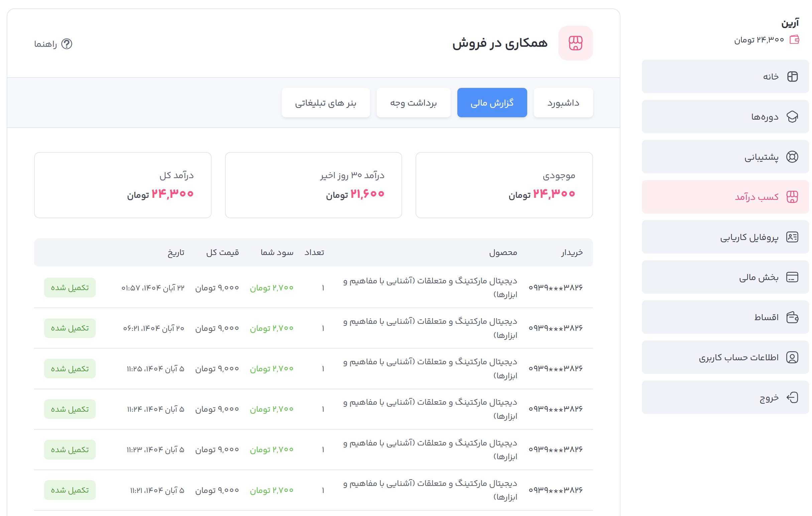The width and height of the screenshot is (812, 516).
Task: Click the logout (خروج) arrow icon
Action: point(792,397)
